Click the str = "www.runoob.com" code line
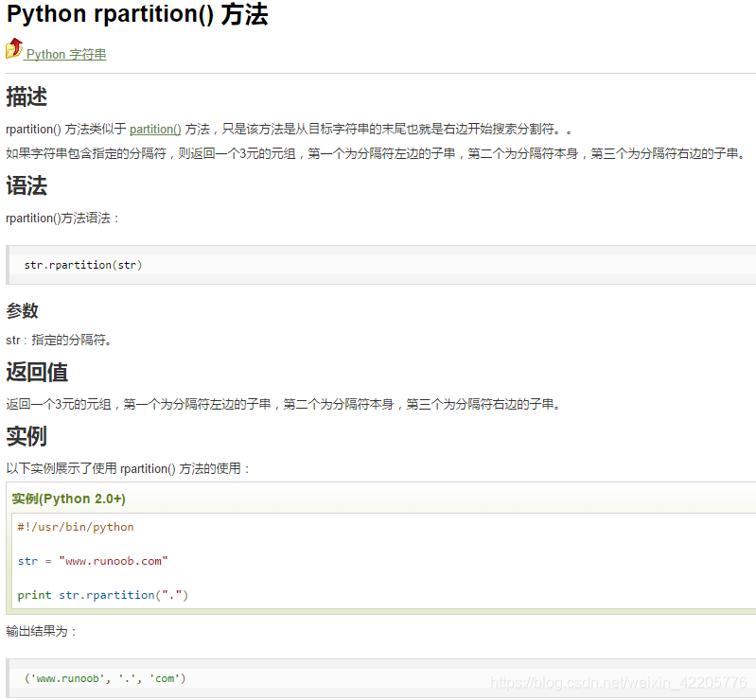 point(93,561)
